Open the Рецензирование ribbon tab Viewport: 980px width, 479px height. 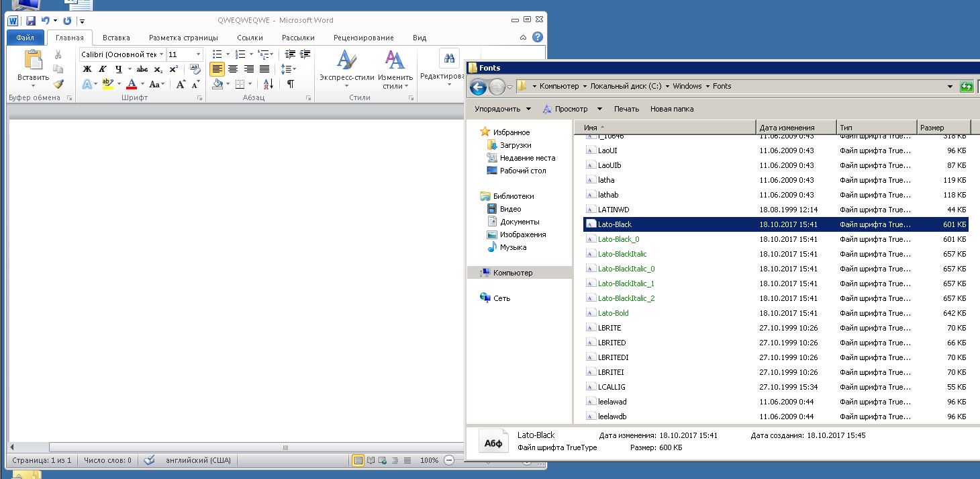(363, 38)
